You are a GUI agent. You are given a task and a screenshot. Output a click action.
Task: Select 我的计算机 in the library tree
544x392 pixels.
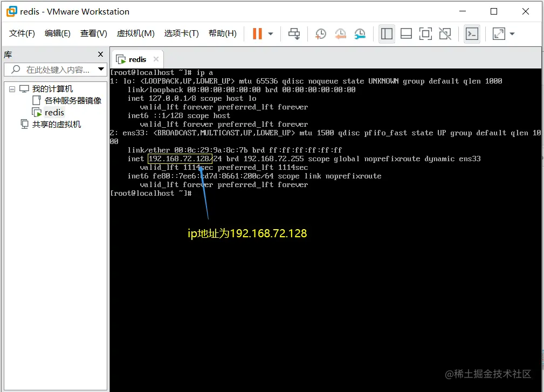pyautogui.click(x=52, y=89)
